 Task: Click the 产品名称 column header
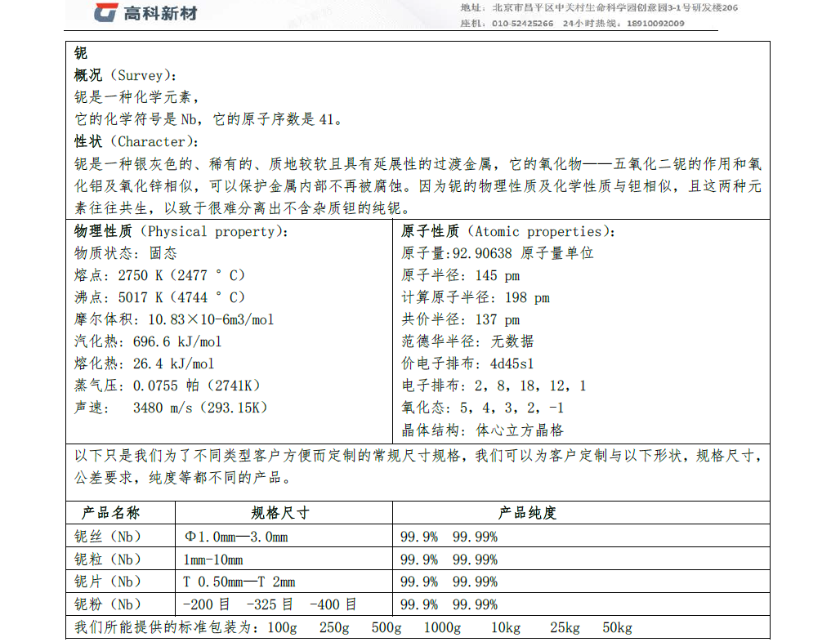111,514
